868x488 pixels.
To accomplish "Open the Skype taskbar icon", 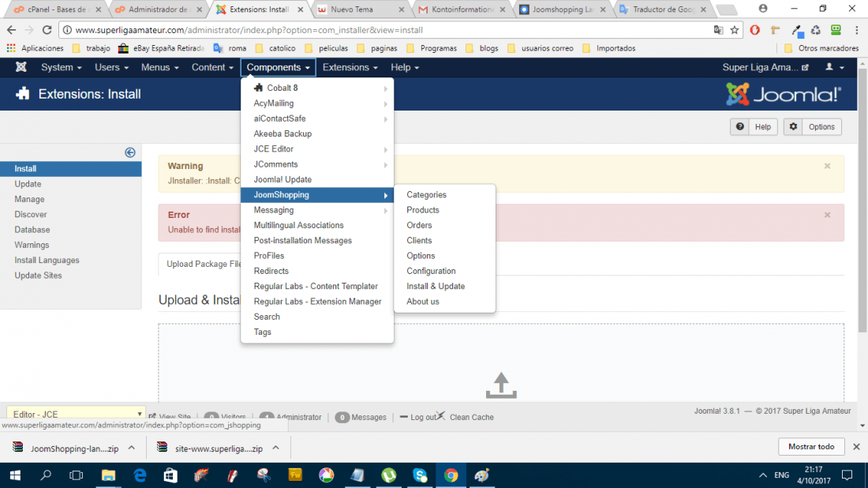I will click(x=420, y=475).
